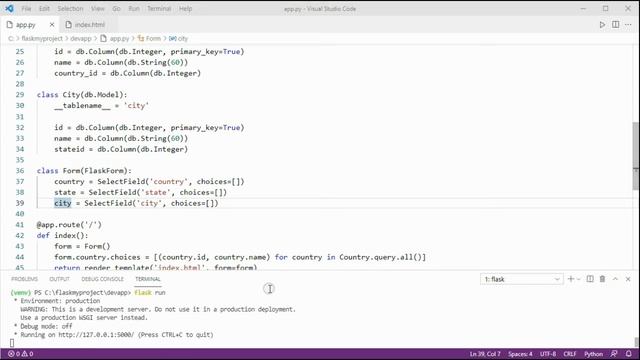Change indentation via Spaces: 4
The height and width of the screenshot is (360, 640).
pos(520,354)
